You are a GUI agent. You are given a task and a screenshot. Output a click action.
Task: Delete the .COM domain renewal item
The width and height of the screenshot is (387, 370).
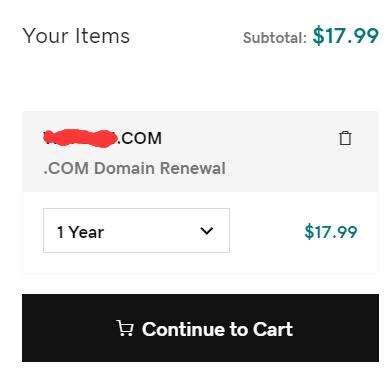click(345, 138)
